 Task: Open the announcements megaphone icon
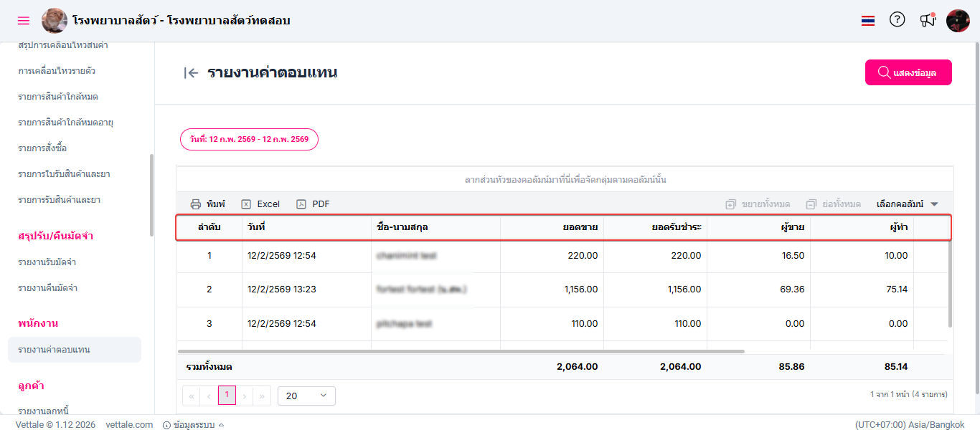928,20
